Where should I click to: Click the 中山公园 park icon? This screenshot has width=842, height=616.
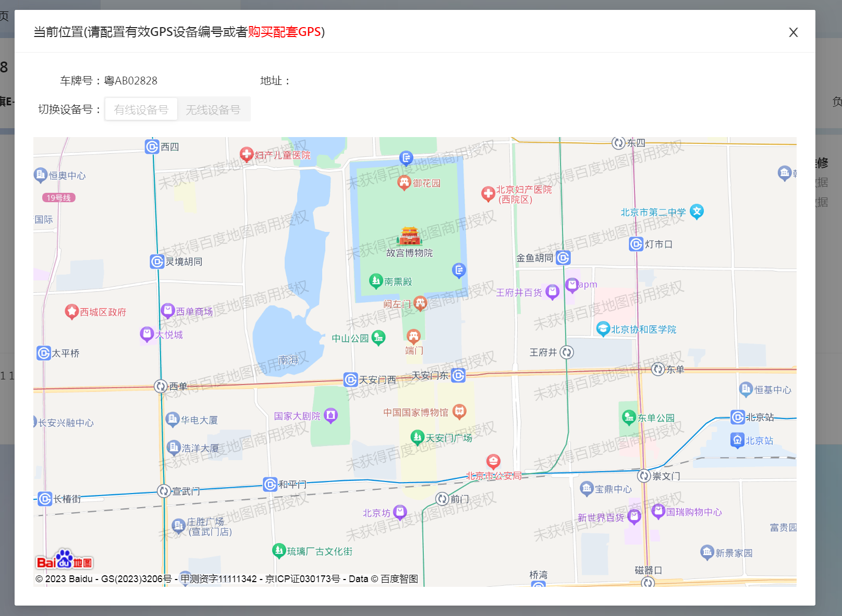pos(379,338)
